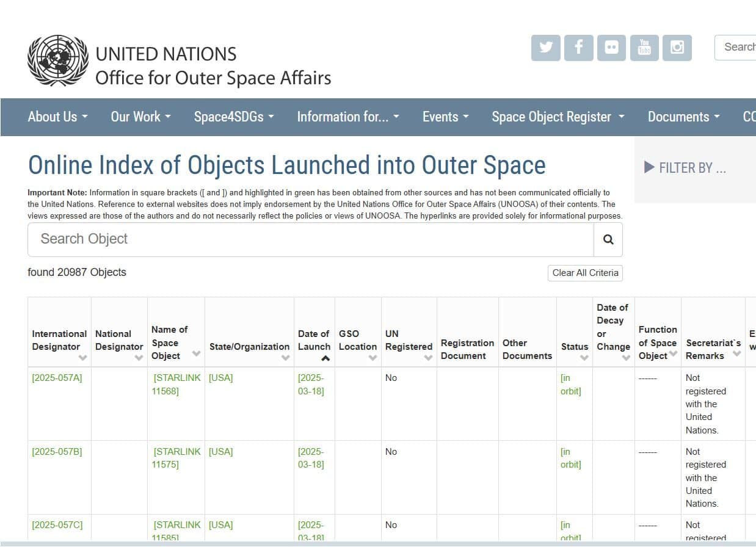The height and width of the screenshot is (547, 756).
Task: Click the magnifier search button
Action: pos(608,239)
